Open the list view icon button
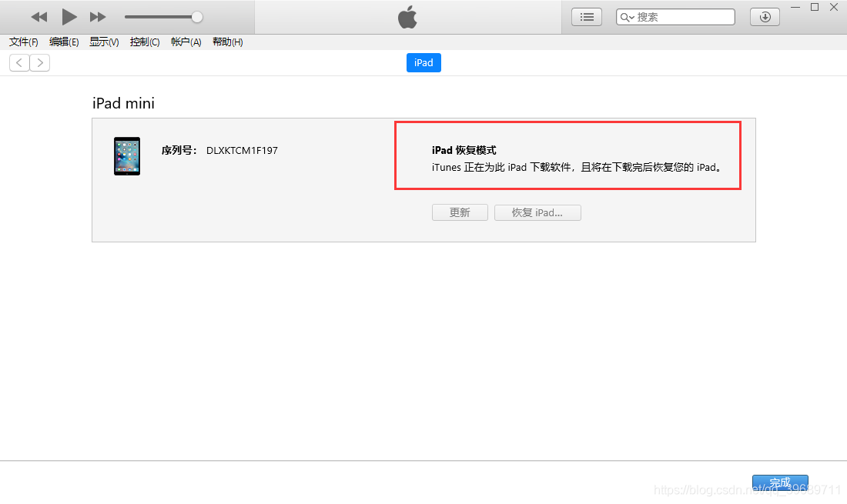The width and height of the screenshot is (847, 504). [587, 17]
